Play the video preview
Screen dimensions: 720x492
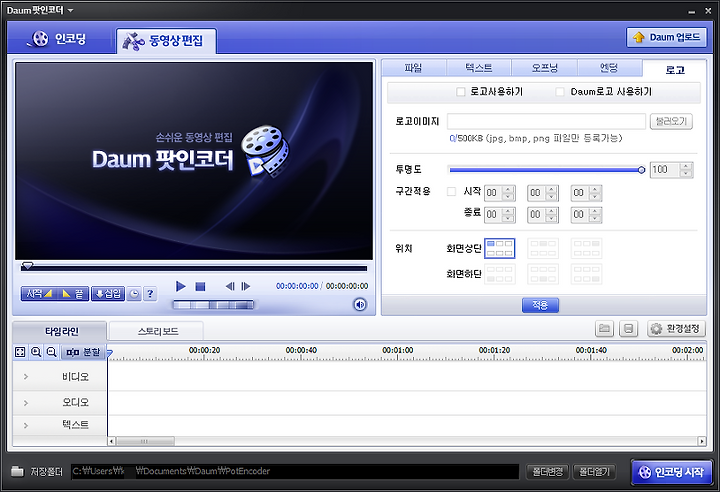180,286
